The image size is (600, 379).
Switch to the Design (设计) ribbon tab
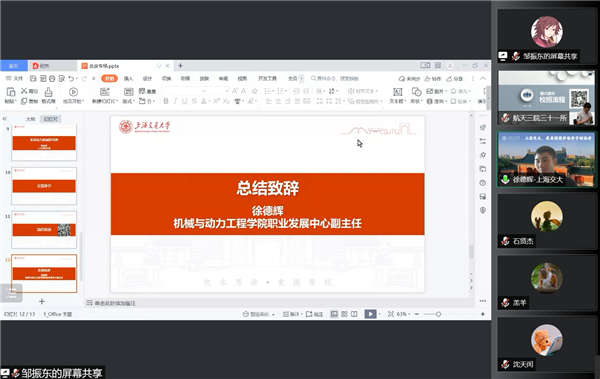(147, 78)
